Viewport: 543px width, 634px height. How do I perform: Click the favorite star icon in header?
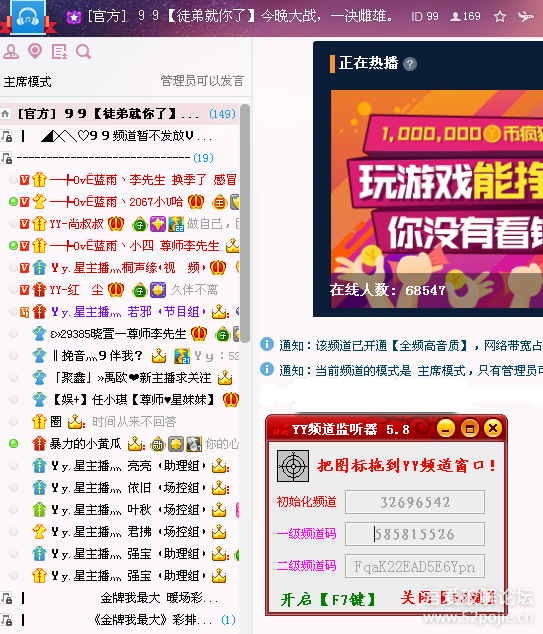(x=500, y=17)
